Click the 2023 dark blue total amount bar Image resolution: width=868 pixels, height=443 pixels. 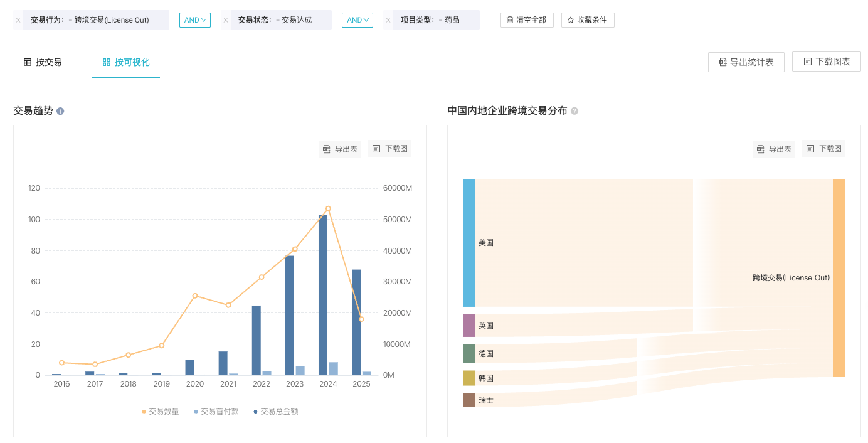pyautogui.click(x=290, y=315)
